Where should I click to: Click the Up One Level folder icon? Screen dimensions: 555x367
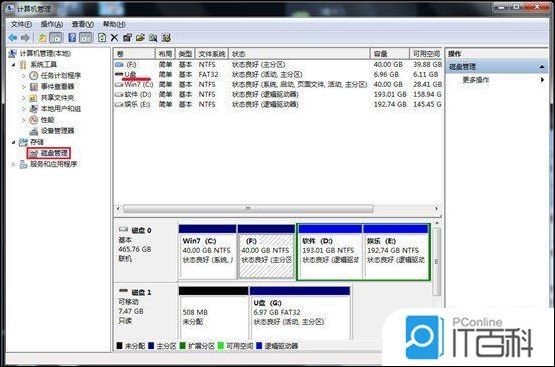(x=42, y=38)
